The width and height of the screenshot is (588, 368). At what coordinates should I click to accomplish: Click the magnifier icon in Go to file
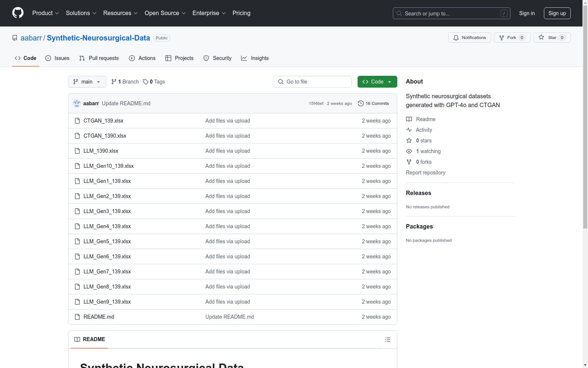coord(281,82)
